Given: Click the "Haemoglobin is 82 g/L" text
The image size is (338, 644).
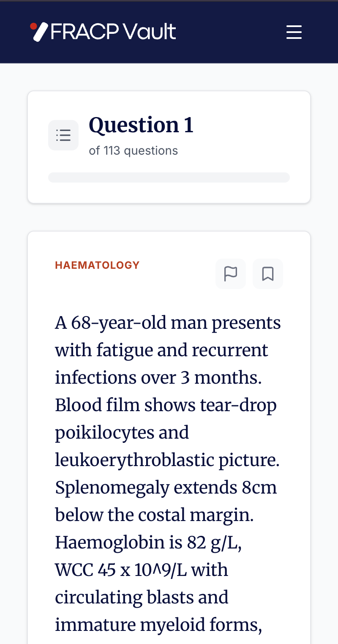Looking at the screenshot, I should 148,543.
